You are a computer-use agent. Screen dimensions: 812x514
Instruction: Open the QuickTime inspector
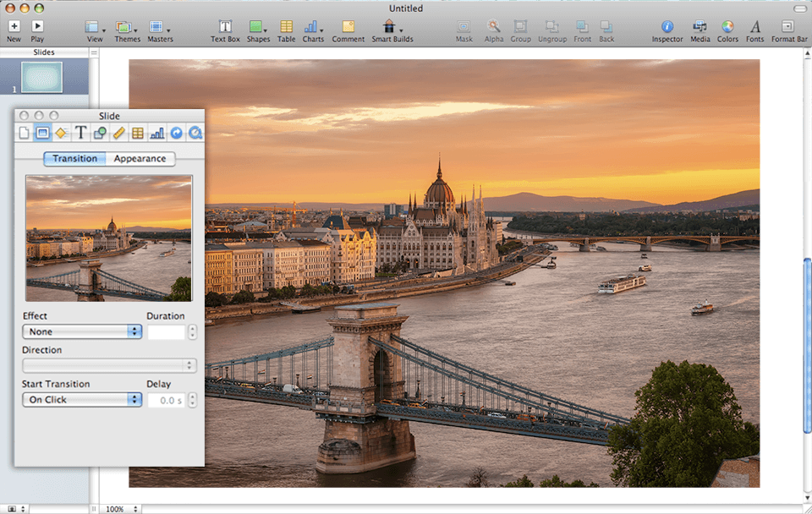[x=195, y=133]
